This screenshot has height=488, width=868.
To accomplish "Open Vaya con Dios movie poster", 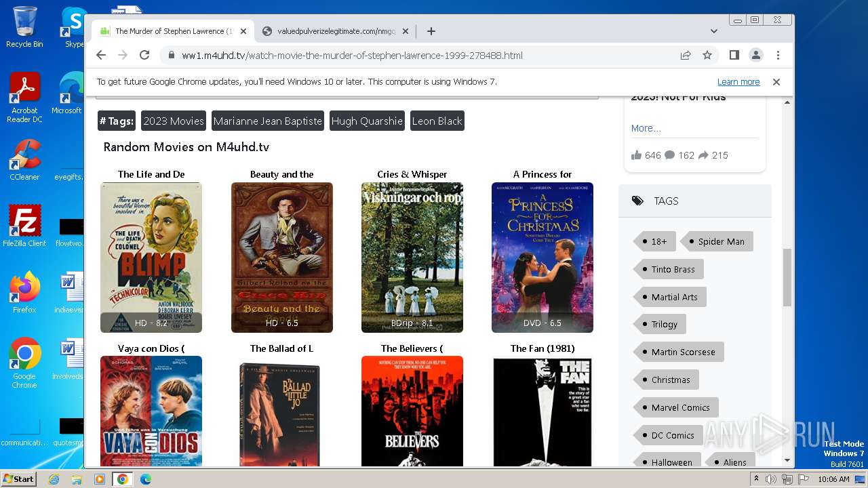I will 151,411.
